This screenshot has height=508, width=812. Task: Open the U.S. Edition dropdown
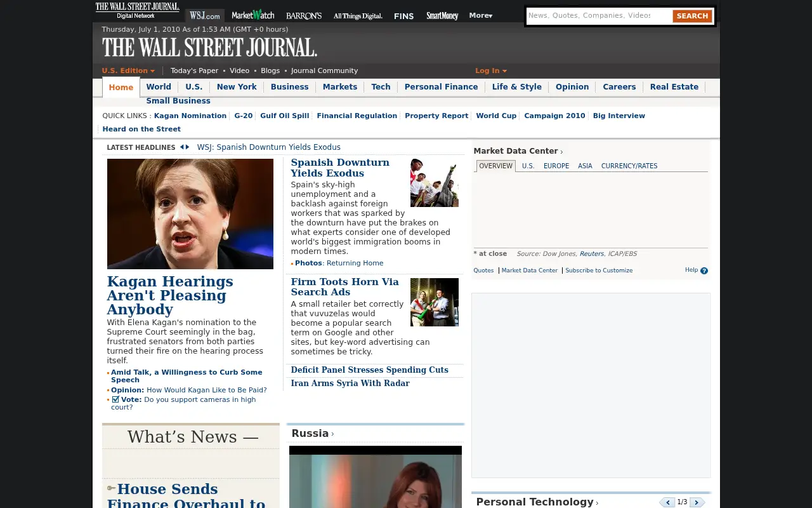click(128, 70)
